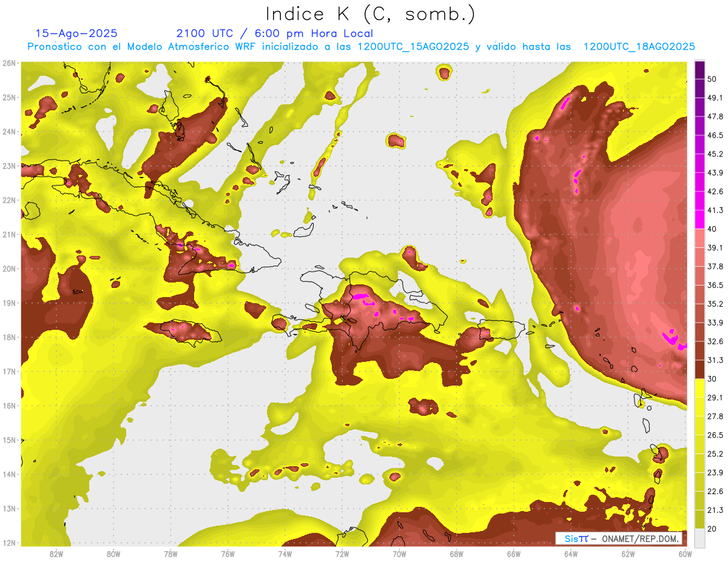Click the colorbar value 30

[712, 379]
